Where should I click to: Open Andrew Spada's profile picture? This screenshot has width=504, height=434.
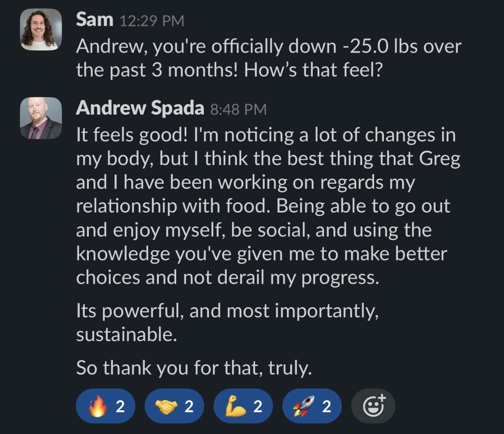[x=41, y=118]
